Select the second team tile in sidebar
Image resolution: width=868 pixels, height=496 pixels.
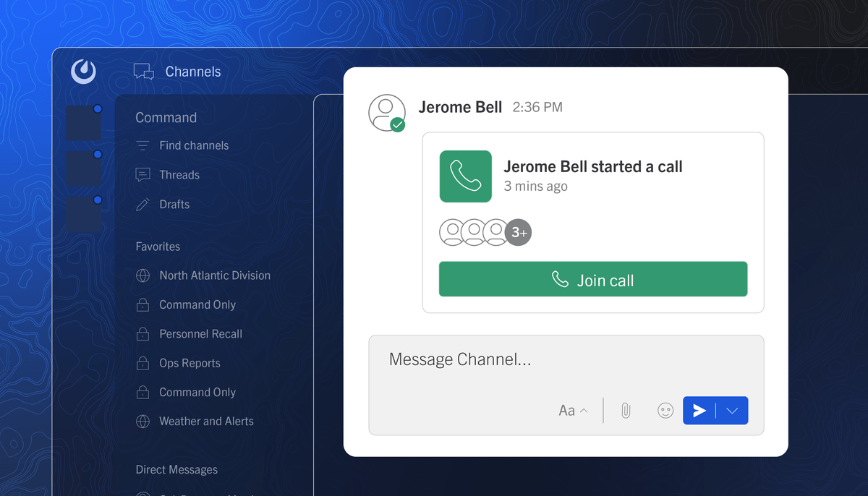point(84,169)
